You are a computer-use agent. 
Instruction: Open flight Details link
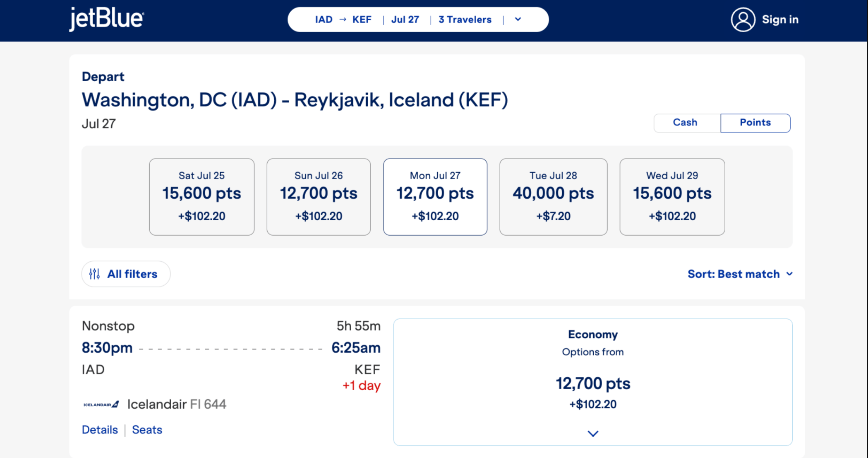100,430
